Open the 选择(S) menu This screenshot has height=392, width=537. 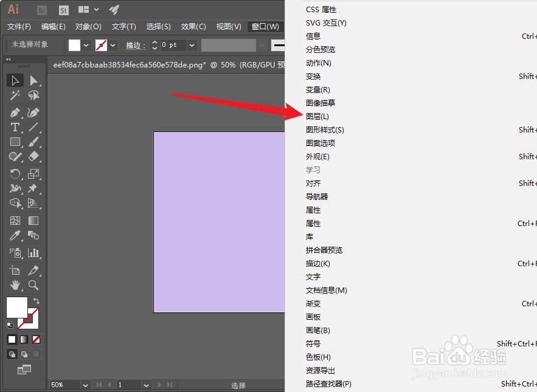click(158, 26)
